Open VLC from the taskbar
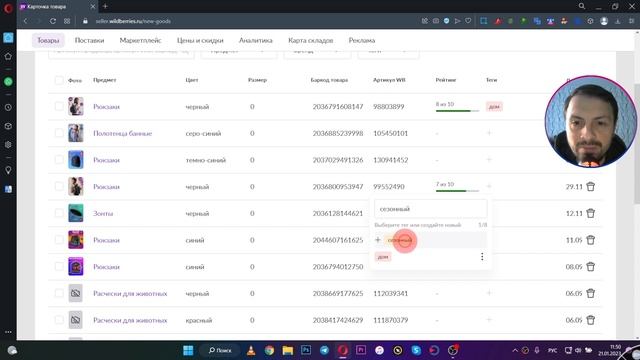640x360 pixels. point(251,350)
